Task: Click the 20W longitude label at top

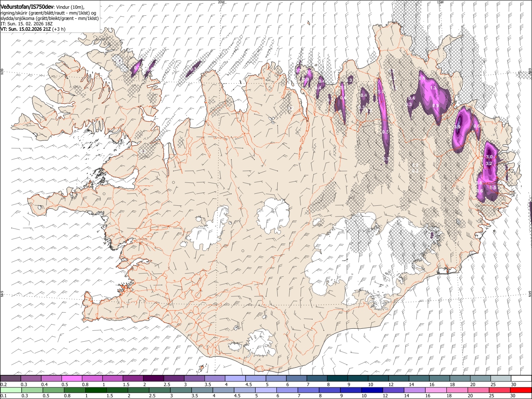Action: tap(221, 2)
